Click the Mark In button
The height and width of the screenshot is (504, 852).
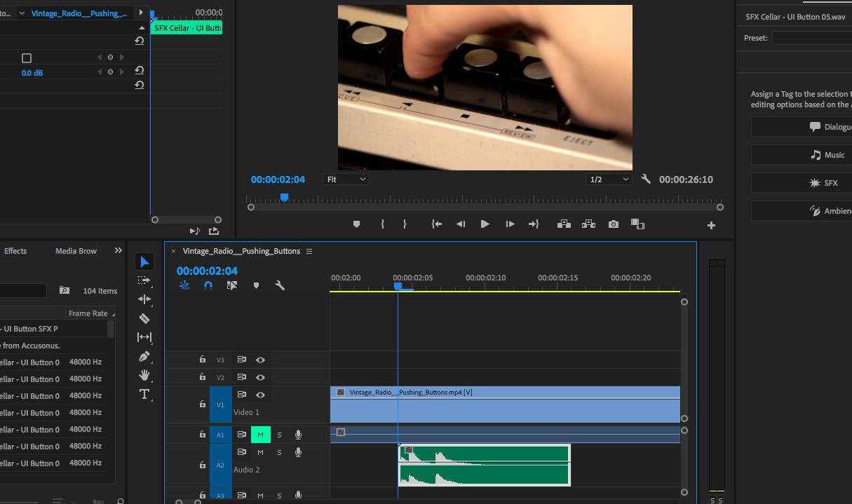point(382,224)
